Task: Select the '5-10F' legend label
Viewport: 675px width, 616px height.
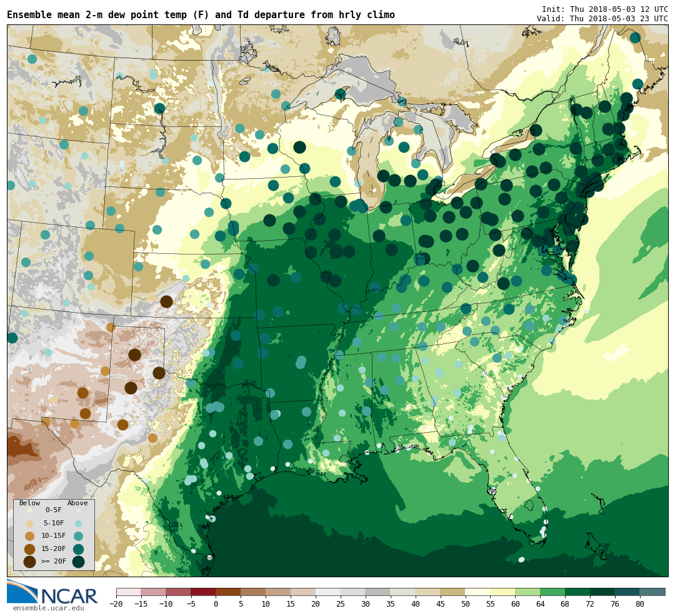Action: click(53, 523)
